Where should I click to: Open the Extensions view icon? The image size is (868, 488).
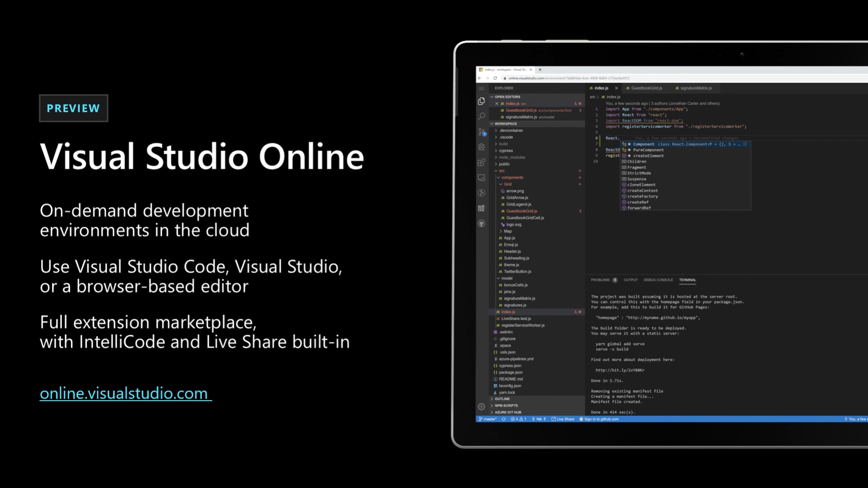[x=481, y=162]
